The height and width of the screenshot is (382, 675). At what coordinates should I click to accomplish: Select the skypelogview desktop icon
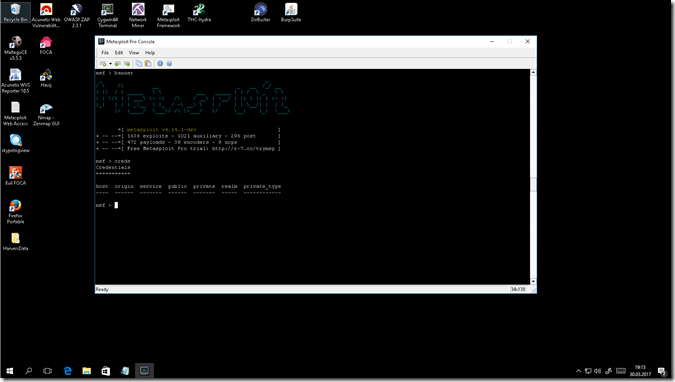(x=15, y=143)
